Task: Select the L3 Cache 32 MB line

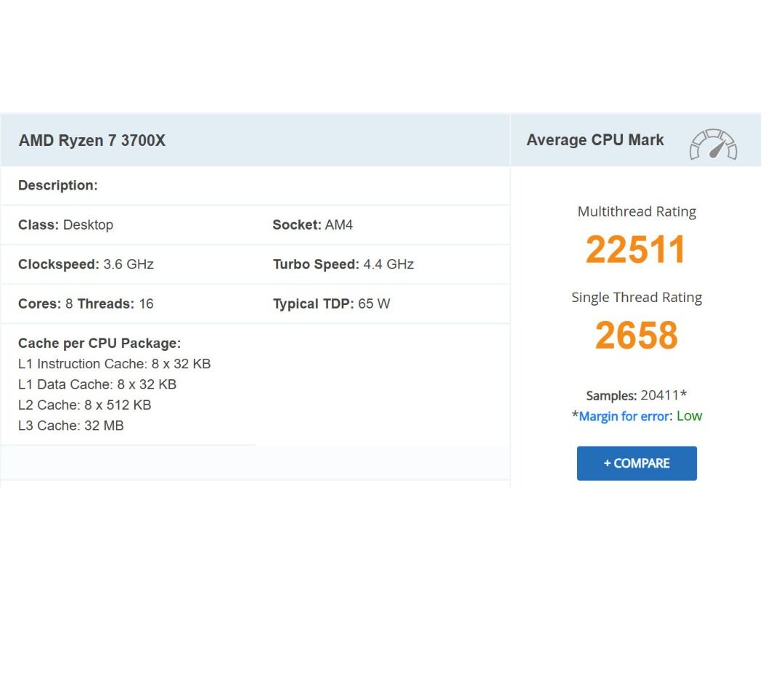Action: 71,426
